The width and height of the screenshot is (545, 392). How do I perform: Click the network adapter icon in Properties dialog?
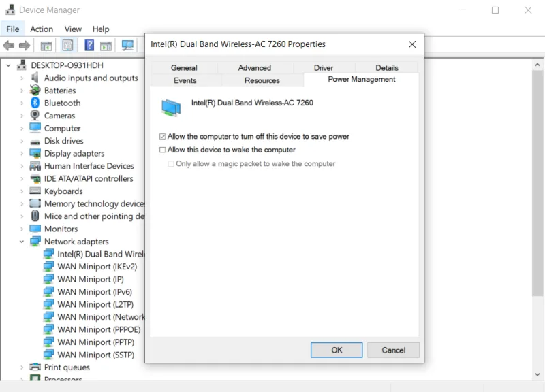(171, 108)
